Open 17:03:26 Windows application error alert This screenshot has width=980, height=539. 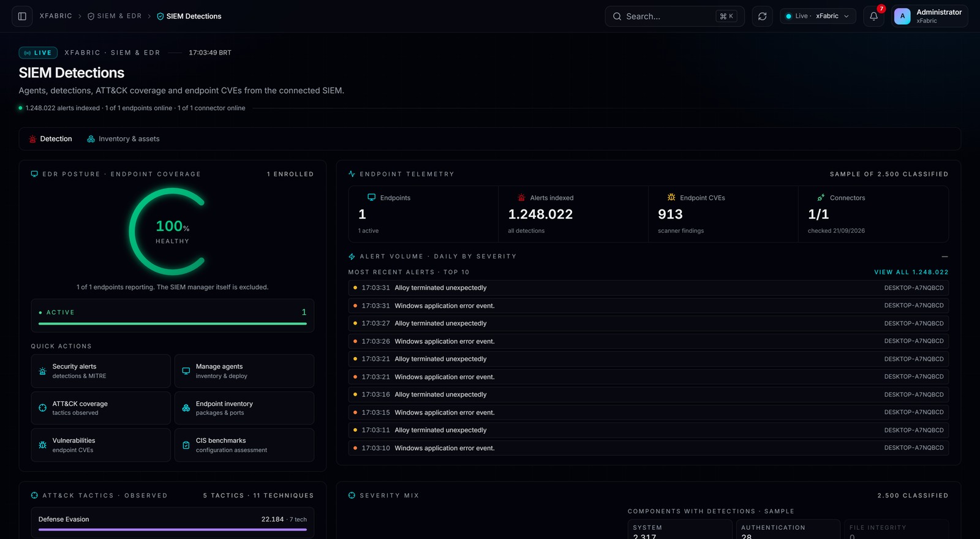click(649, 341)
